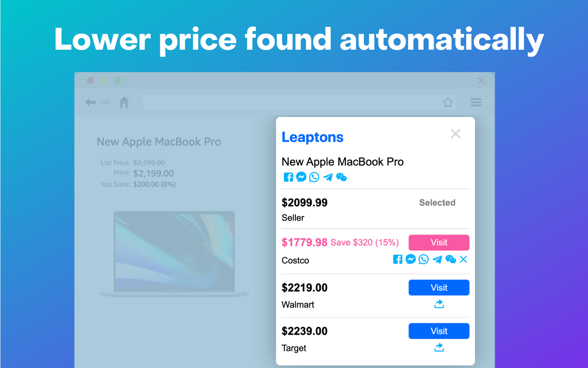The height and width of the screenshot is (368, 588).
Task: Share product to Facebook
Action: [288, 177]
